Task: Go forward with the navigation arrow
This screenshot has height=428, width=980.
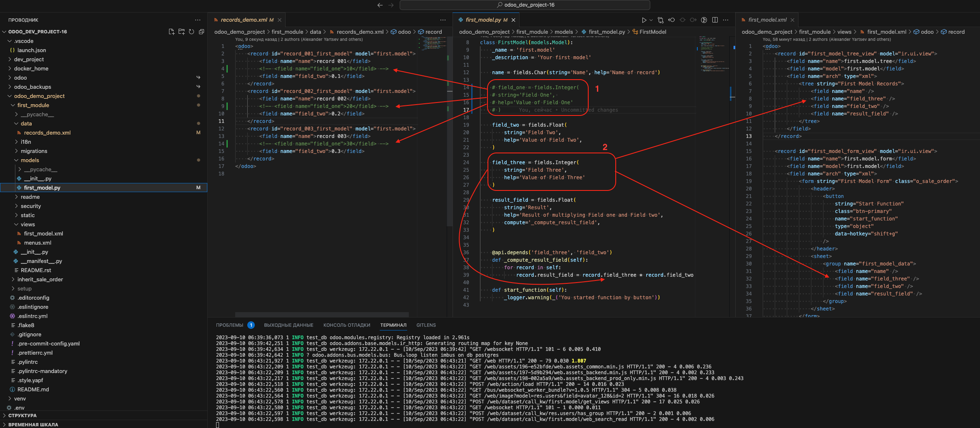Action: [x=391, y=5]
